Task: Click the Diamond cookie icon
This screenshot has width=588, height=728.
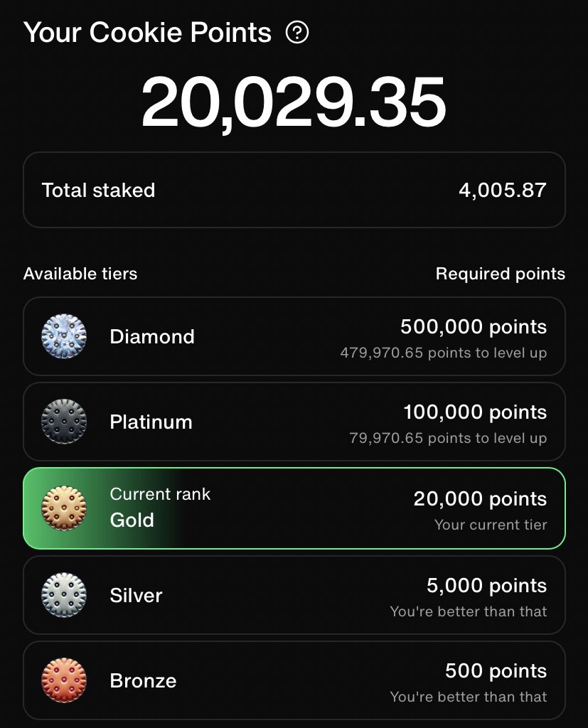Action: [64, 336]
